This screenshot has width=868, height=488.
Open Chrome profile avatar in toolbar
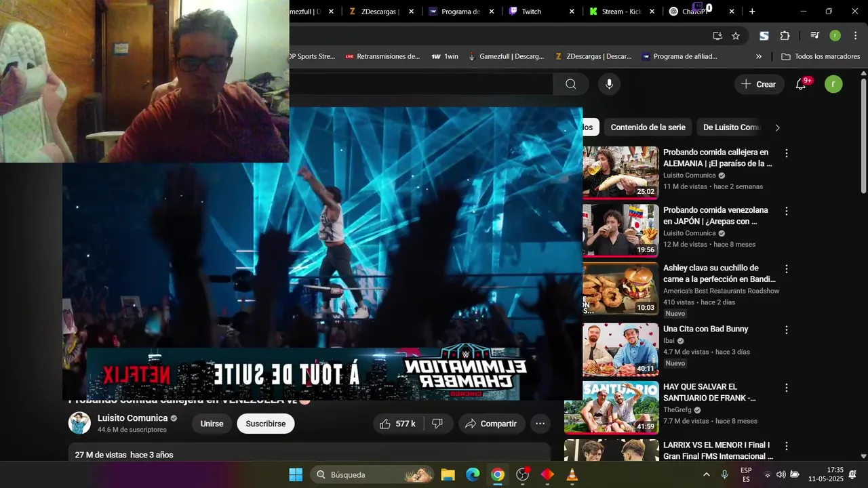pos(835,36)
